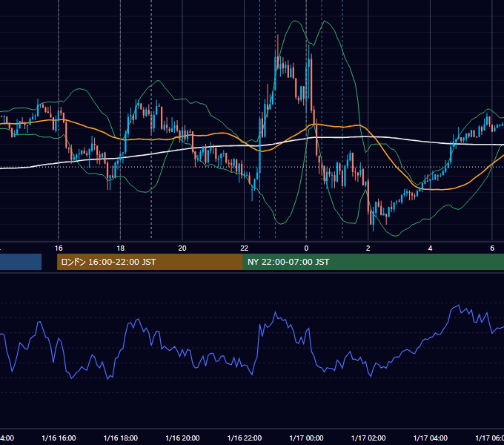Viewport: 504px width, 445px height.
Task: Click the 2 hour label on chart axis
Action: click(368, 248)
